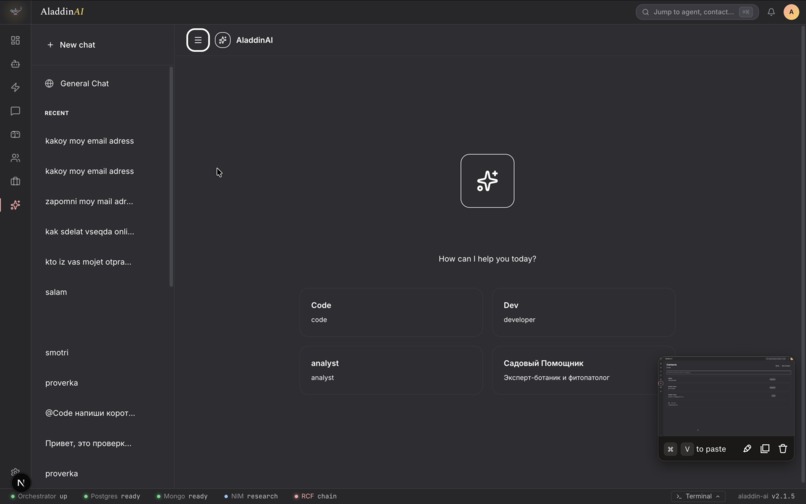Click the chat list scrollbar
The width and height of the screenshot is (806, 504).
[x=171, y=177]
